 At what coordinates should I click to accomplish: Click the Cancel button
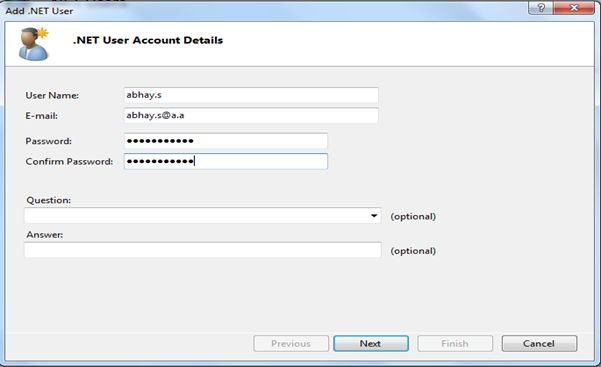click(x=539, y=343)
